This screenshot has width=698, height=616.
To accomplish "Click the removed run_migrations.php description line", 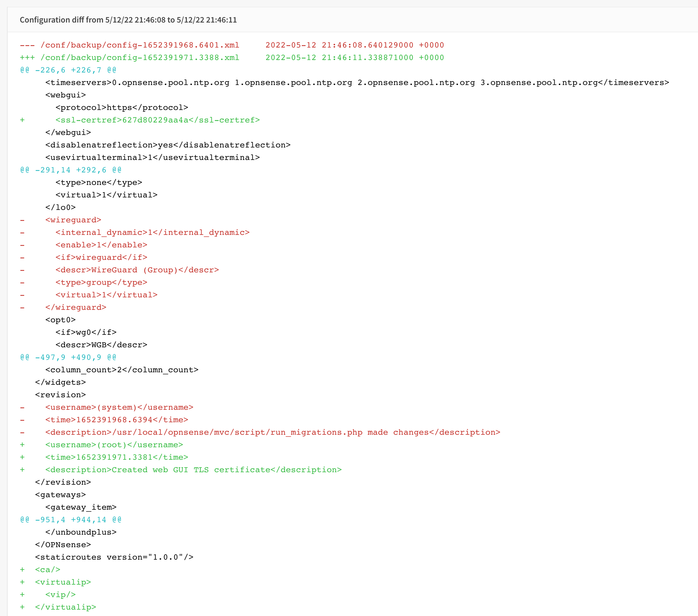I will click(273, 432).
